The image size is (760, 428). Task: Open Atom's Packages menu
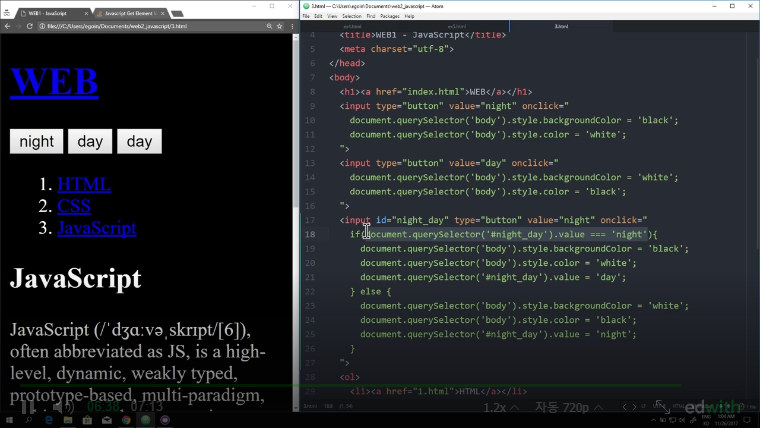[390, 16]
